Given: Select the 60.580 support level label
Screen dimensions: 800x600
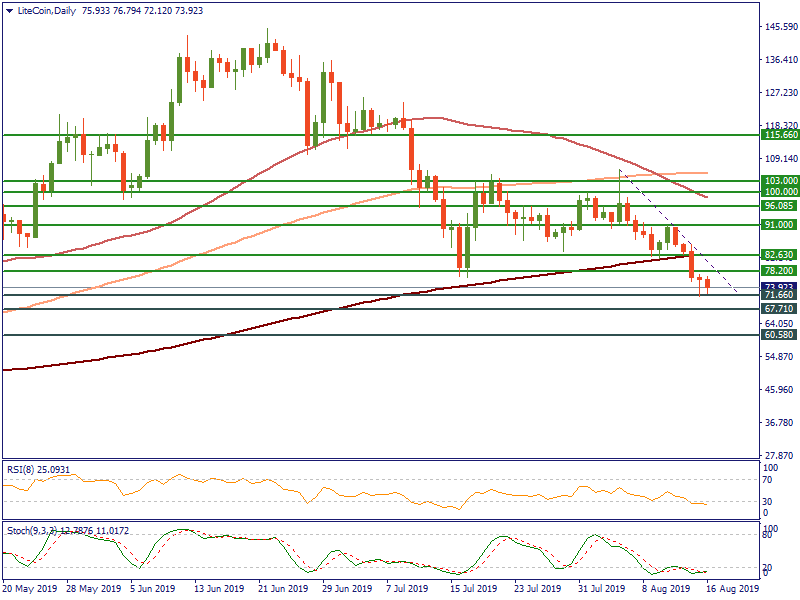Looking at the screenshot, I should pyautogui.click(x=780, y=335).
